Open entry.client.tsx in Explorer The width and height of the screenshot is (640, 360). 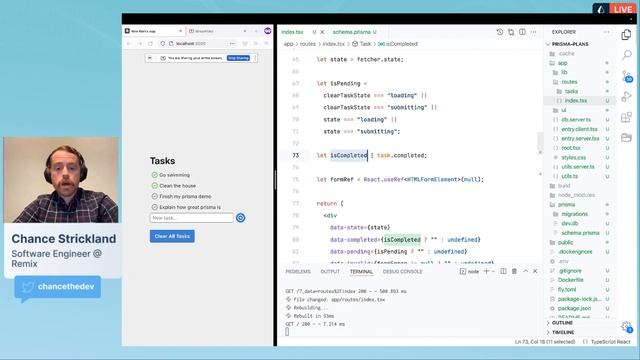[x=579, y=129]
